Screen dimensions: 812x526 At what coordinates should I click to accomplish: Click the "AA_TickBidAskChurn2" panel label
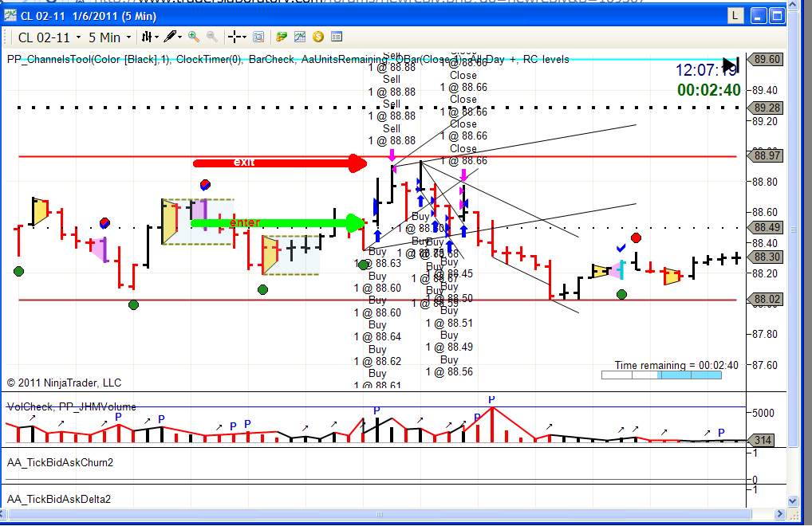point(60,462)
